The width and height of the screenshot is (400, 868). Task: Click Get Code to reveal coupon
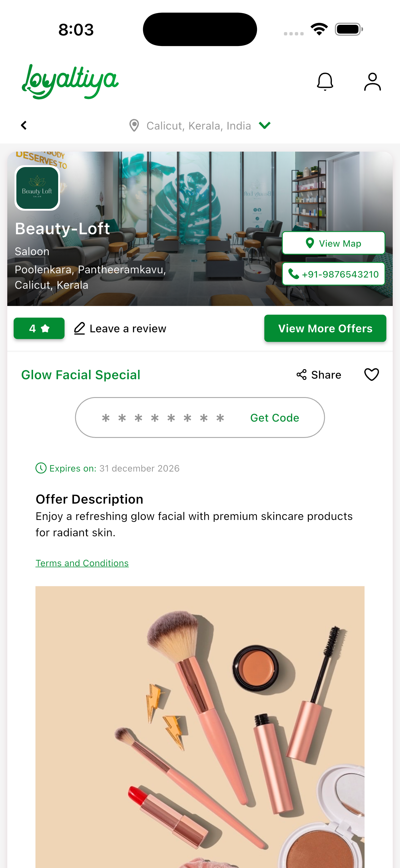click(275, 417)
